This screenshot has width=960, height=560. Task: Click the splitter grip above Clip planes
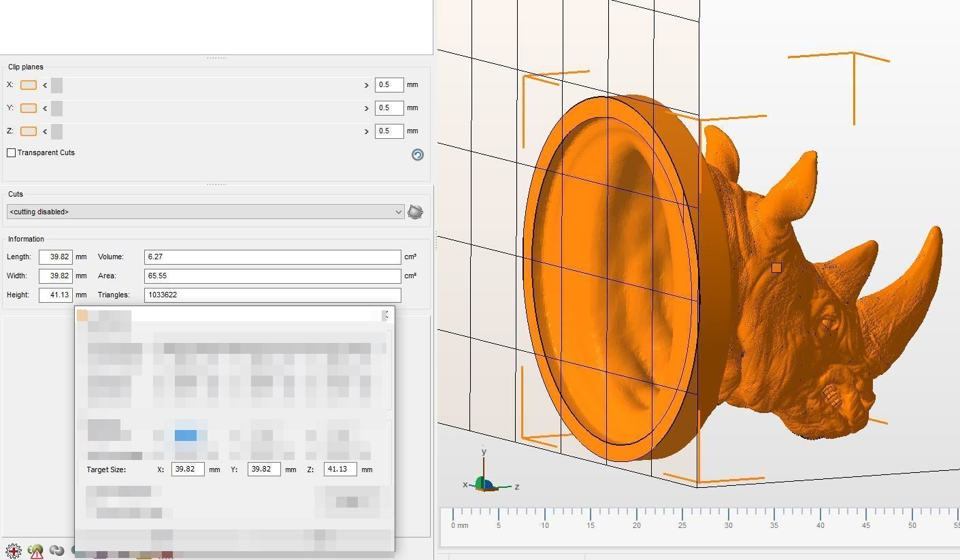pos(216,58)
